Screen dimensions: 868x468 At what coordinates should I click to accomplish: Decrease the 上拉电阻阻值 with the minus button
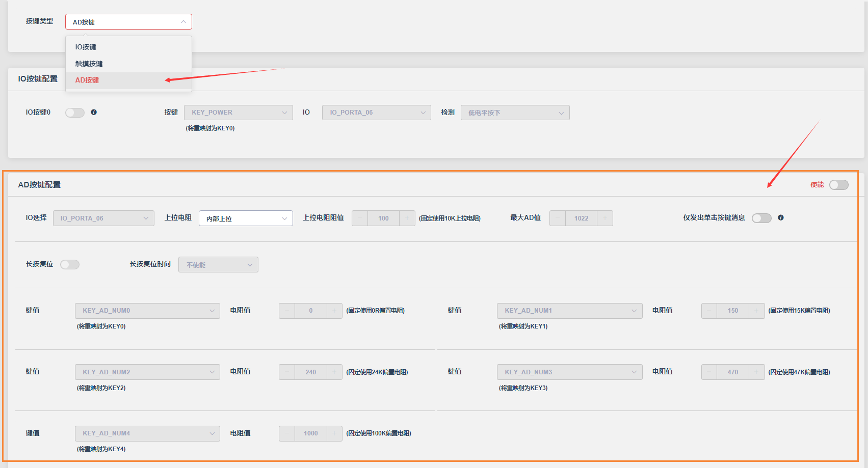360,218
